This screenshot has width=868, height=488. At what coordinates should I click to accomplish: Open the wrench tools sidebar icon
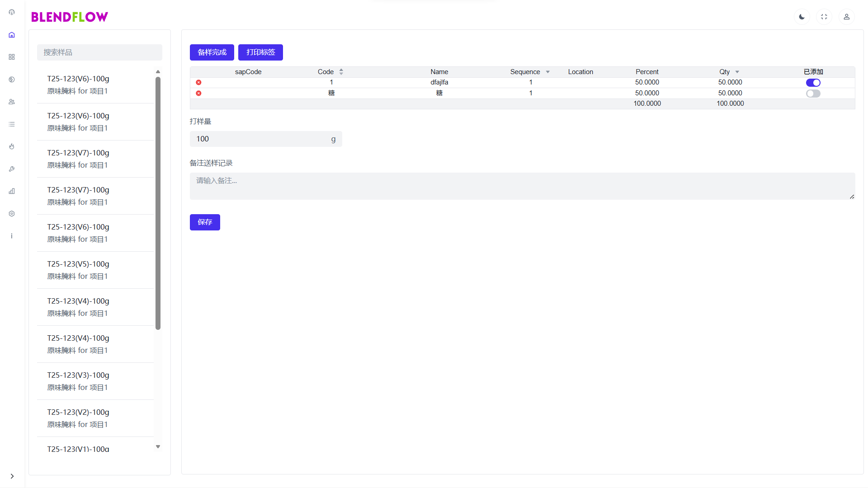point(12,169)
